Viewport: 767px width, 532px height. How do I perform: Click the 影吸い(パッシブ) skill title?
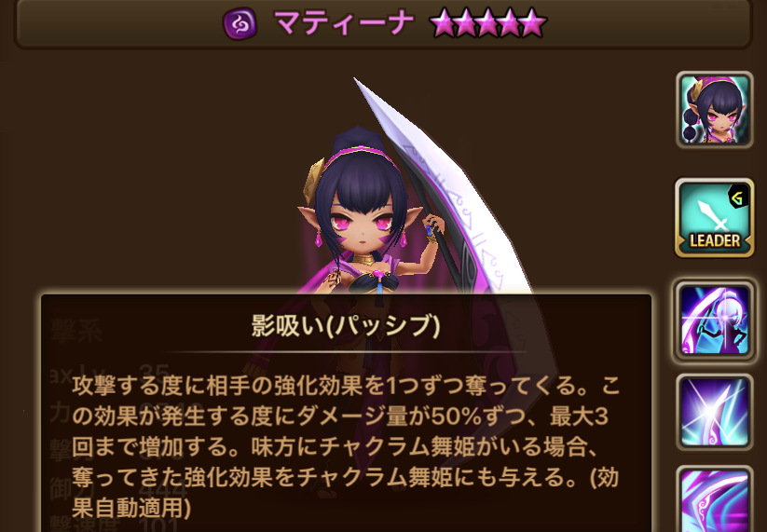pos(346,326)
